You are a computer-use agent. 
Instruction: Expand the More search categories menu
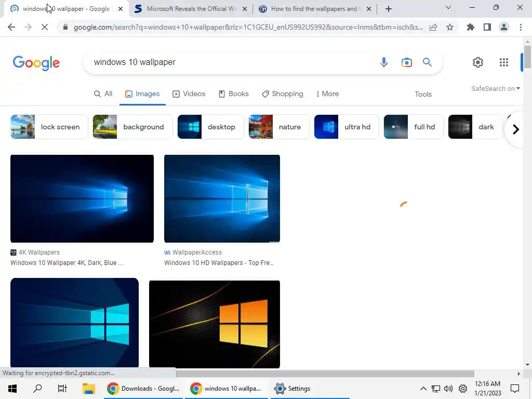pyautogui.click(x=327, y=94)
